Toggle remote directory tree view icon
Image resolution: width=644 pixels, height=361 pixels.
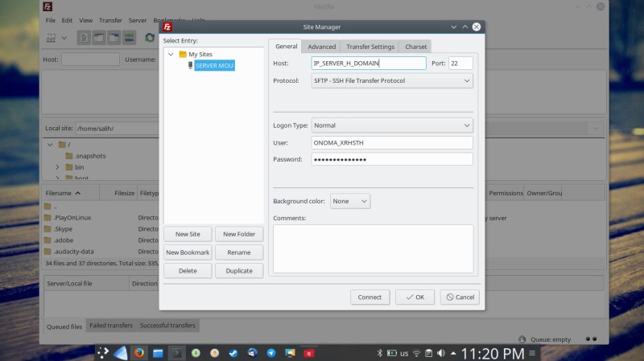114,38
